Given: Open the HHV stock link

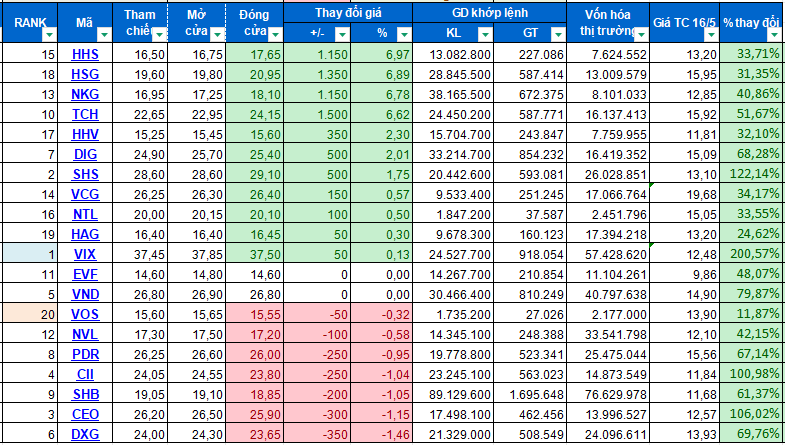Looking at the screenshot, I should (85, 134).
